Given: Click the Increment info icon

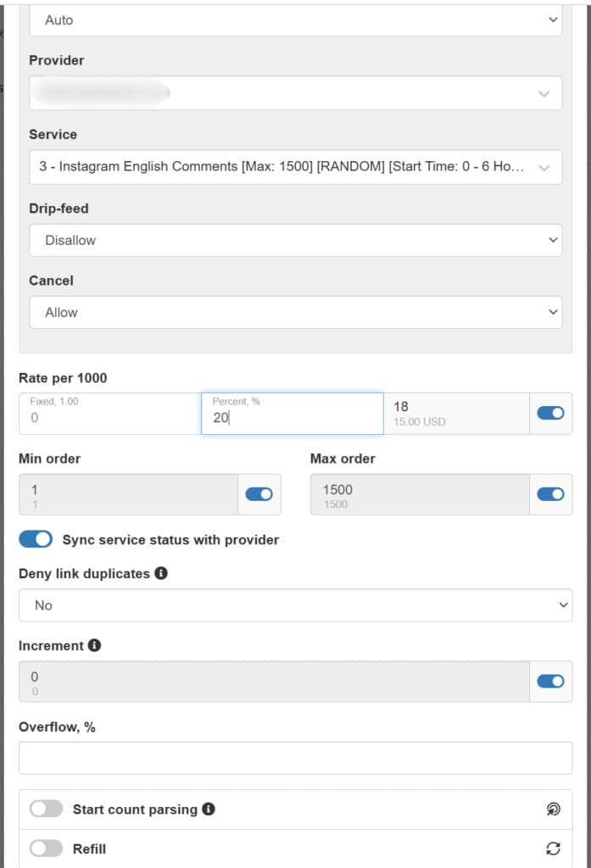Looking at the screenshot, I should pyautogui.click(x=94, y=646).
